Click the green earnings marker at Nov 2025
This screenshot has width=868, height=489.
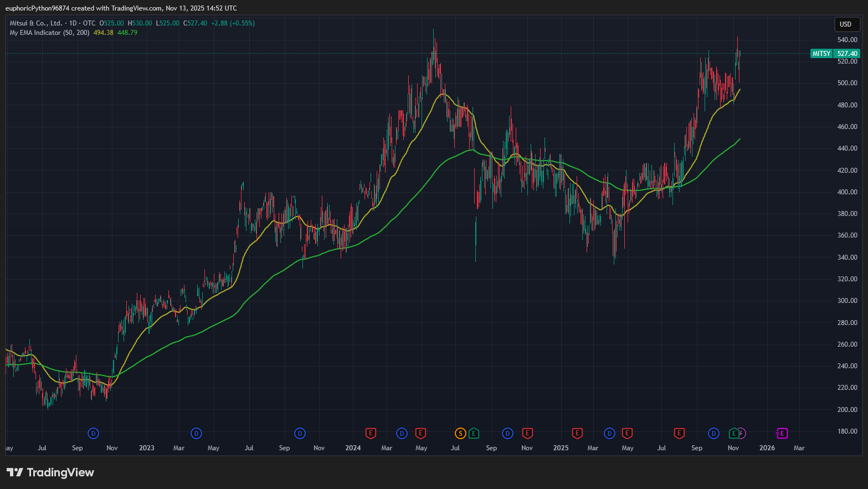pos(734,433)
